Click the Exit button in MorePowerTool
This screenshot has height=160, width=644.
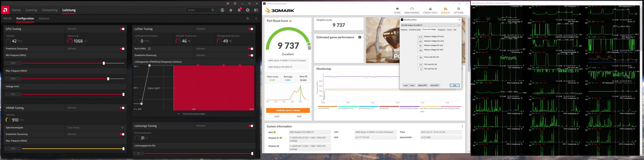(x=454, y=85)
